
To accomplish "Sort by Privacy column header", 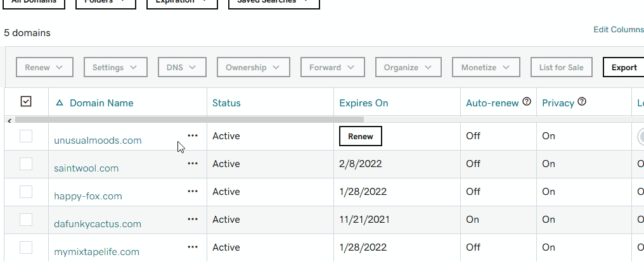I will pyautogui.click(x=558, y=103).
